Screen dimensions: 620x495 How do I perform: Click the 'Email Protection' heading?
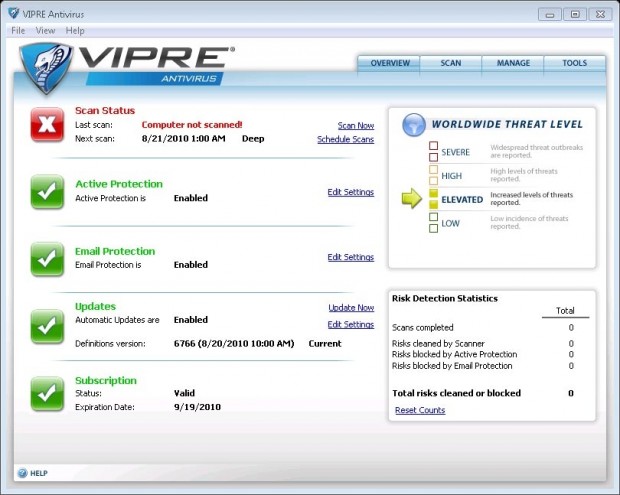point(115,251)
